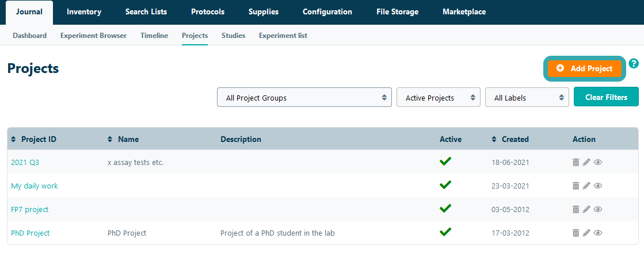Toggle eye icon for PhD Project
Screen dimensions: 644x254
click(x=598, y=233)
